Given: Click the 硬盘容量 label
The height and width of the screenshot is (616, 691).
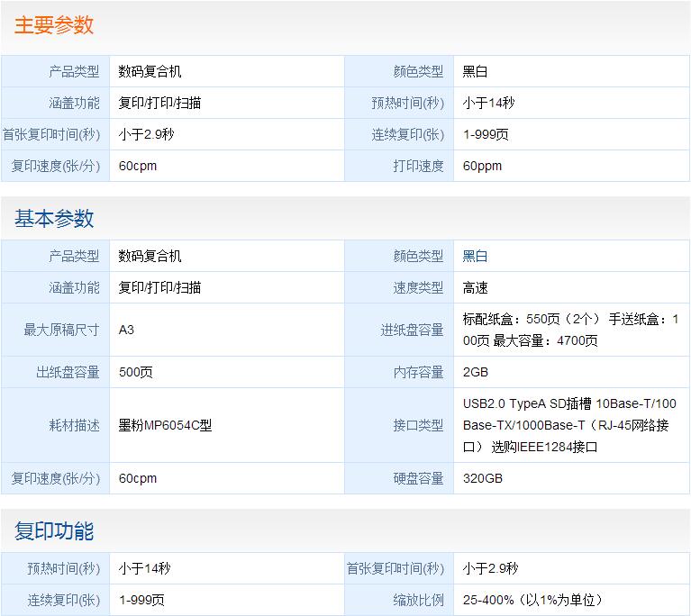Looking at the screenshot, I should (418, 478).
